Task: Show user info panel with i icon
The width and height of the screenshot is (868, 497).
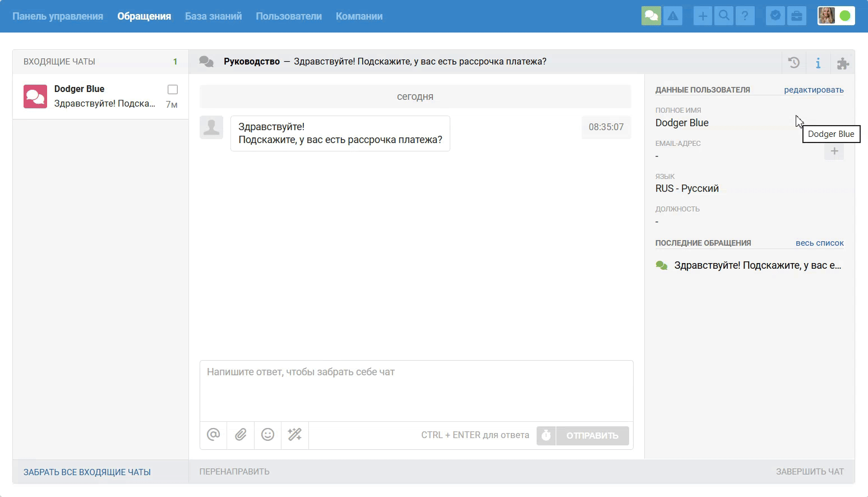Action: coord(818,63)
